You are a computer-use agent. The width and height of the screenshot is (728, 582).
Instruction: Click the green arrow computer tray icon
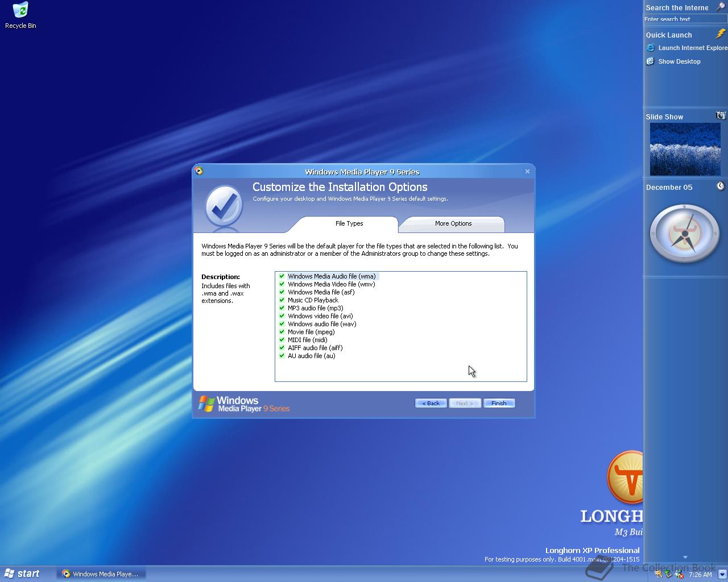tap(668, 574)
